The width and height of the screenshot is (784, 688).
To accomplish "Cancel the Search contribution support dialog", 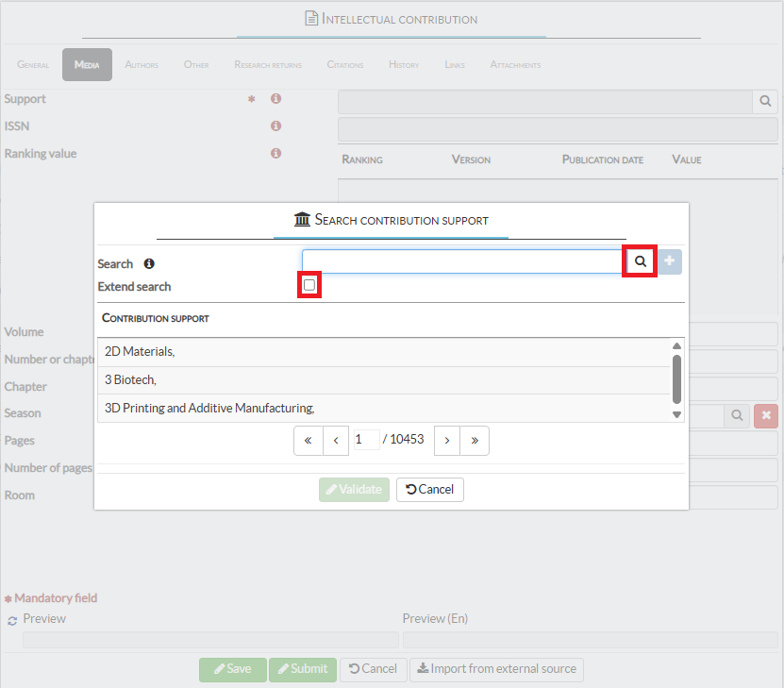I will [x=430, y=489].
